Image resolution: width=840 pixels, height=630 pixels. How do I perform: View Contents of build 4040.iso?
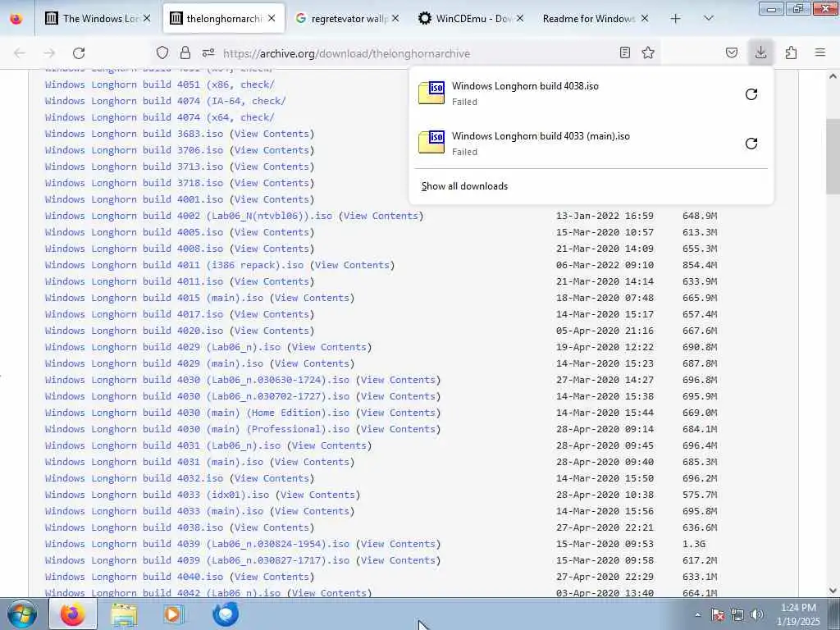(x=272, y=577)
